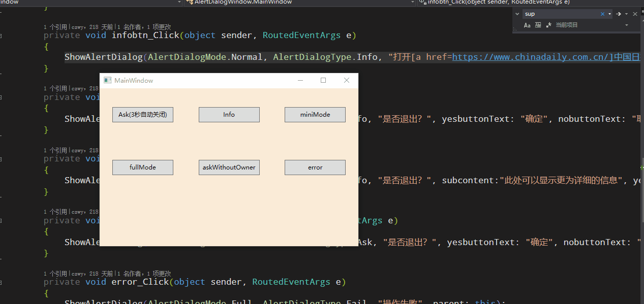Screen dimensions: 644x304
Task: Open the dropdown beside the Find Next arrow
Action: 626,14
